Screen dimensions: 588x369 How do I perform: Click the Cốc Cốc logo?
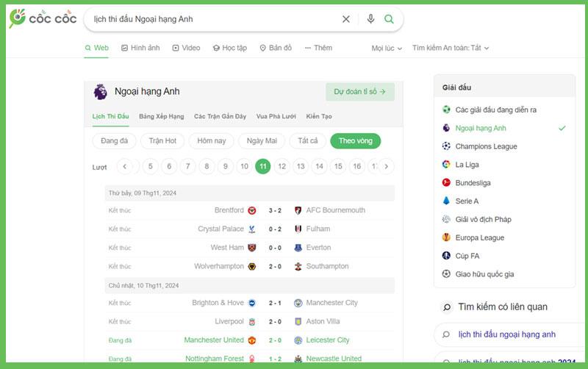[x=42, y=18]
